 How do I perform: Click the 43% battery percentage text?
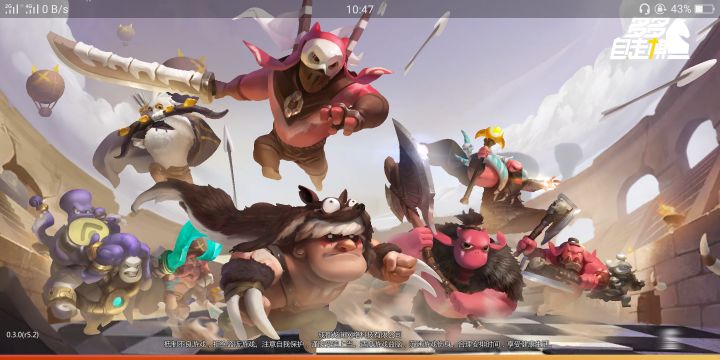pyautogui.click(x=681, y=9)
